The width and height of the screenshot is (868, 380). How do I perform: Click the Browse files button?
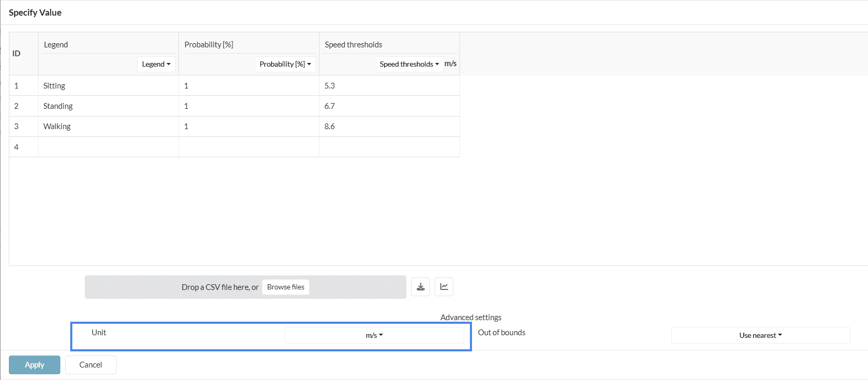286,287
